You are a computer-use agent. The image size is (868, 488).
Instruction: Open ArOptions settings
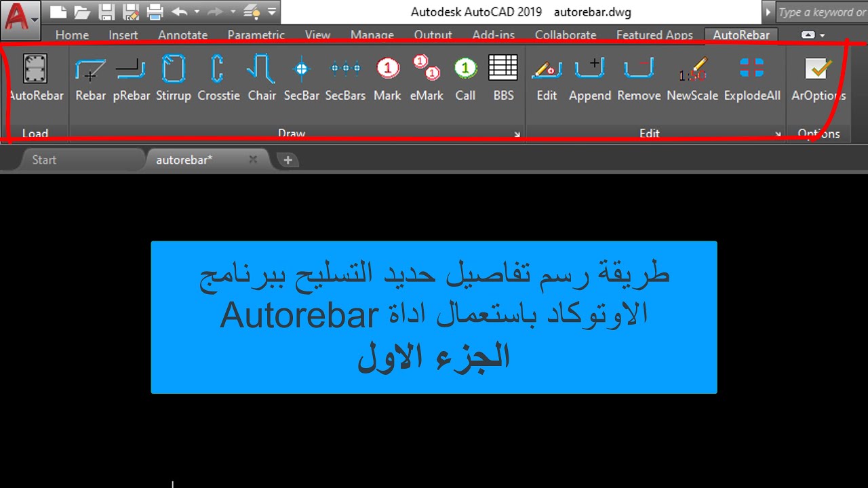[818, 78]
